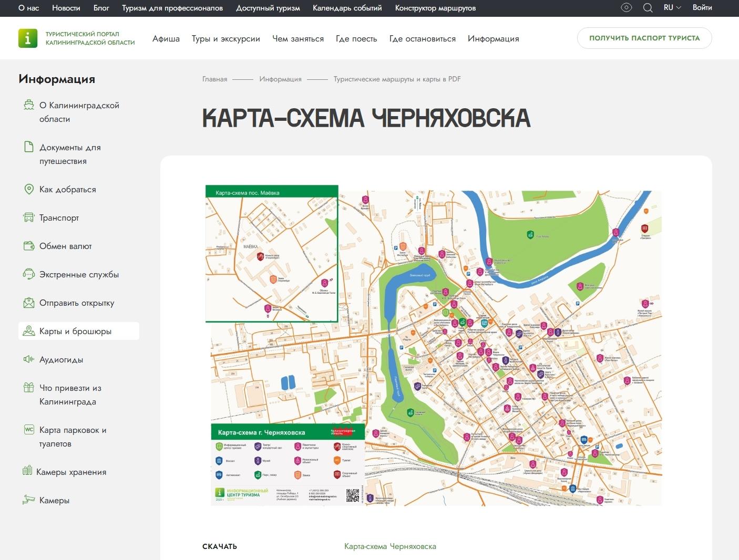The height and width of the screenshot is (560, 739).
Task: Open the Чем заняться menu
Action: pyautogui.click(x=298, y=39)
